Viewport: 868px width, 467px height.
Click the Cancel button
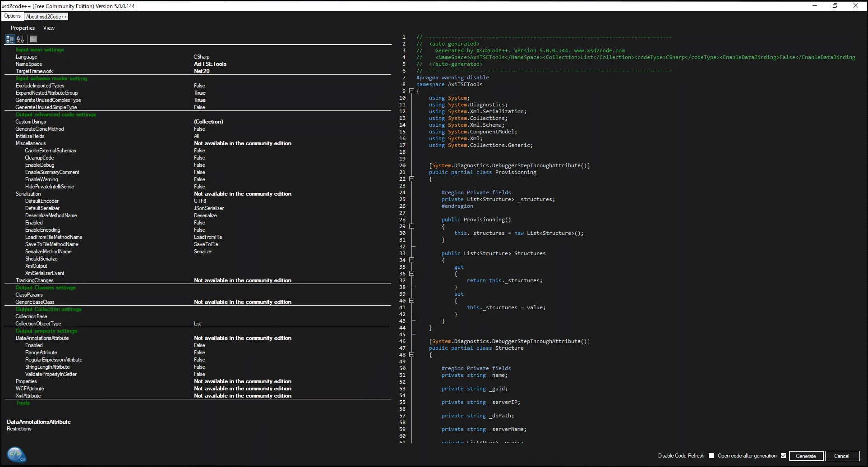pos(842,456)
